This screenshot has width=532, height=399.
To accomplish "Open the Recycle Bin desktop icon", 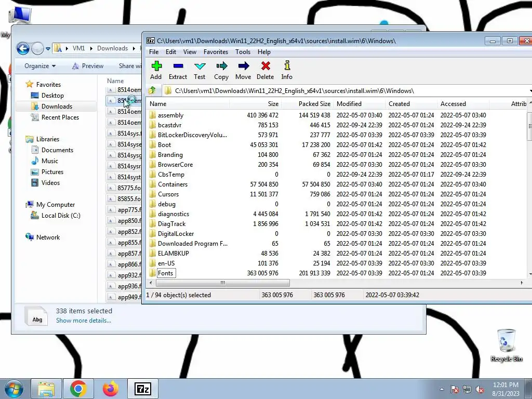I will 506,345.
